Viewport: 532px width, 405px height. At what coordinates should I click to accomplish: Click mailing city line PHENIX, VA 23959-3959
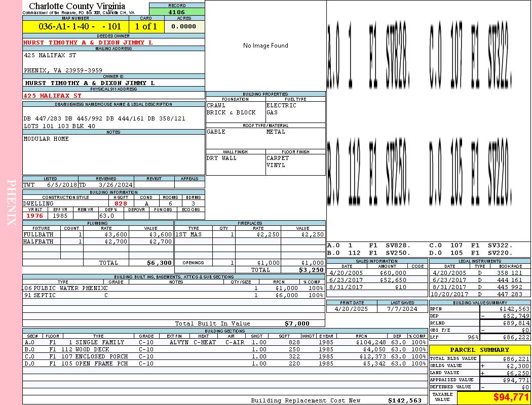pos(63,70)
